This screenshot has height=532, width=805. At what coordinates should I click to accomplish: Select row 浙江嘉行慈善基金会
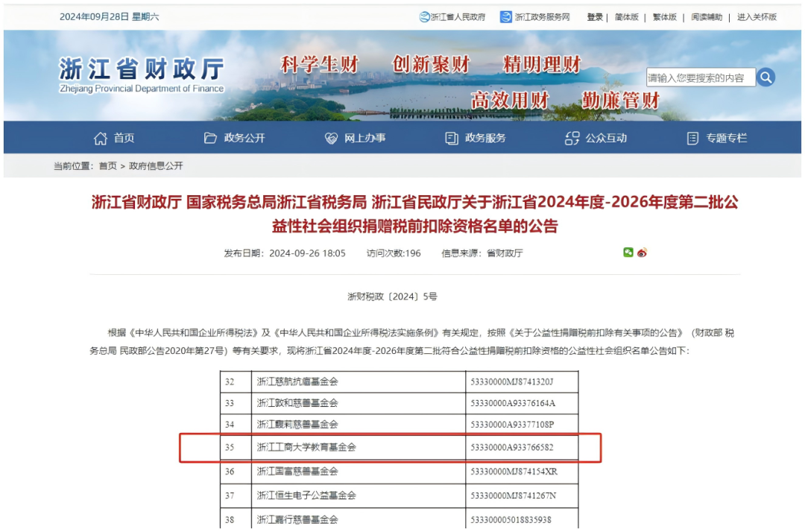(400, 519)
